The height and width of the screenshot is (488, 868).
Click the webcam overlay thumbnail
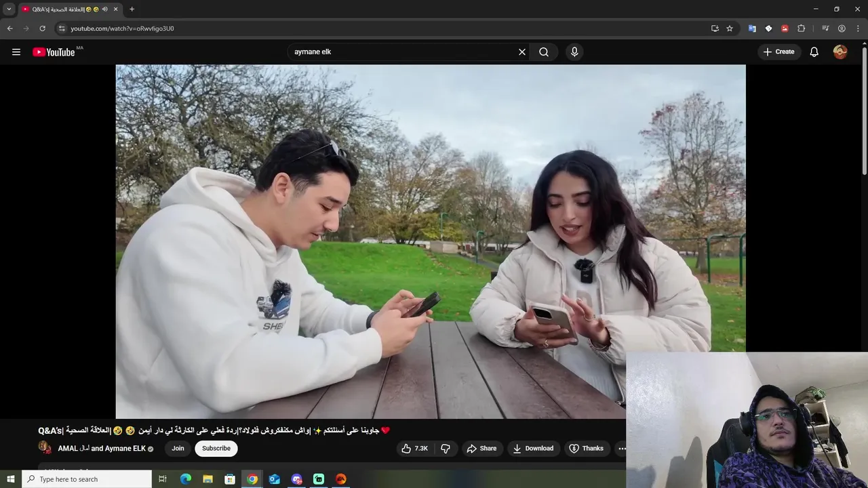click(747, 420)
